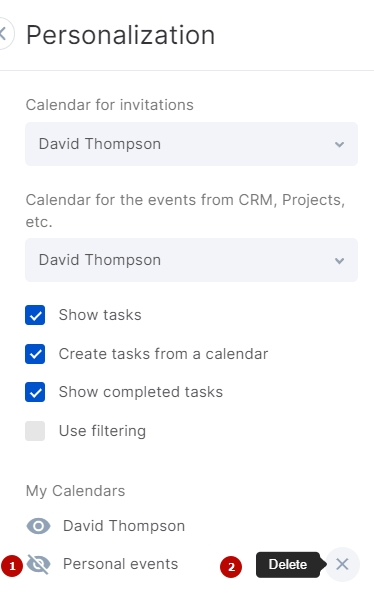Click the red number 1 marker badge
This screenshot has width=374, height=614.
[x=12, y=566]
